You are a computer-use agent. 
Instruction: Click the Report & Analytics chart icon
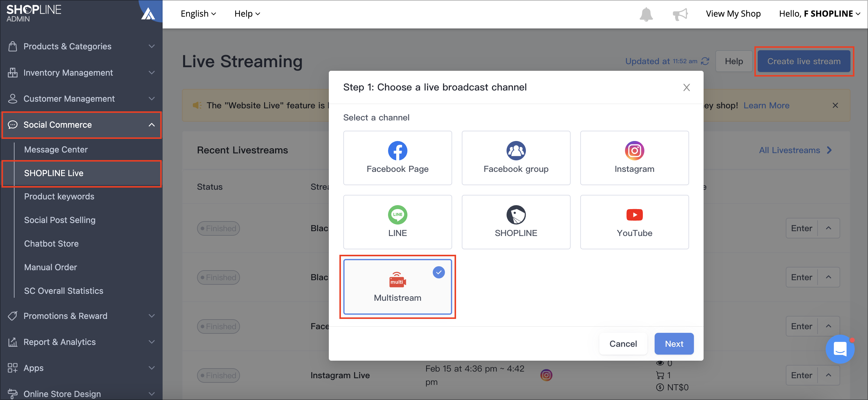[x=12, y=342]
